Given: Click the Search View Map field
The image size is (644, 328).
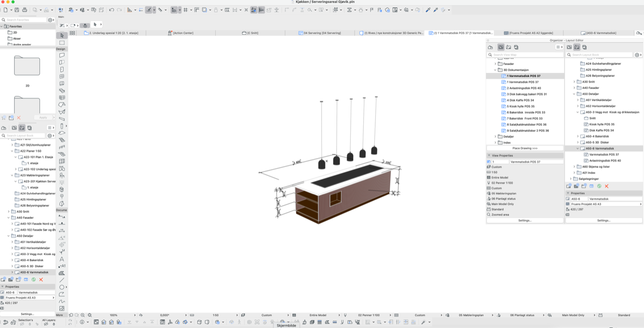Looking at the screenshot, I should pos(523,55).
